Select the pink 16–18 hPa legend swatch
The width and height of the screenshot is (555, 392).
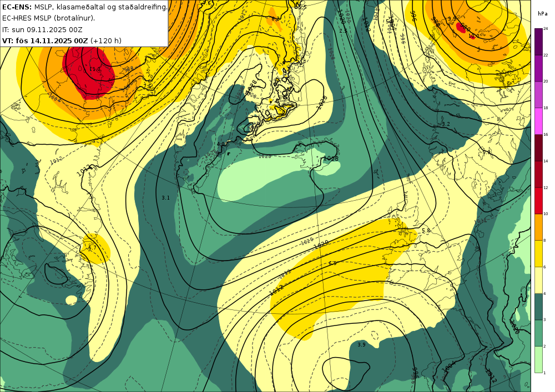tap(538, 121)
